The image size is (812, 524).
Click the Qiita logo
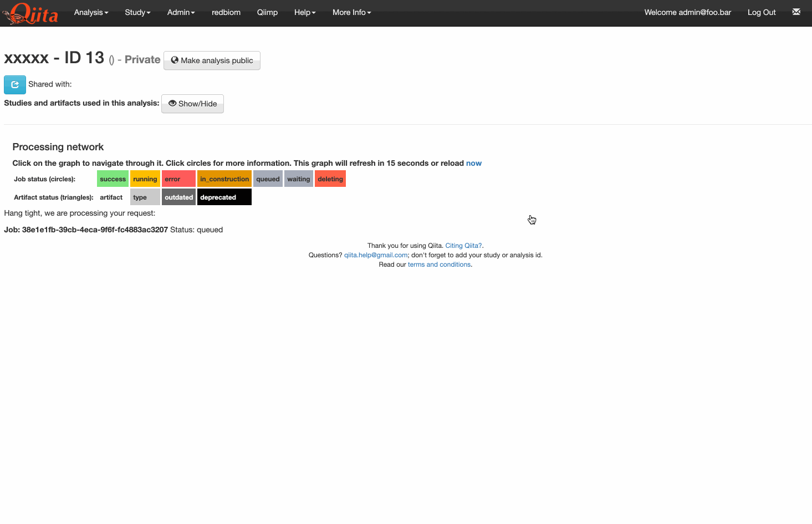(x=30, y=13)
